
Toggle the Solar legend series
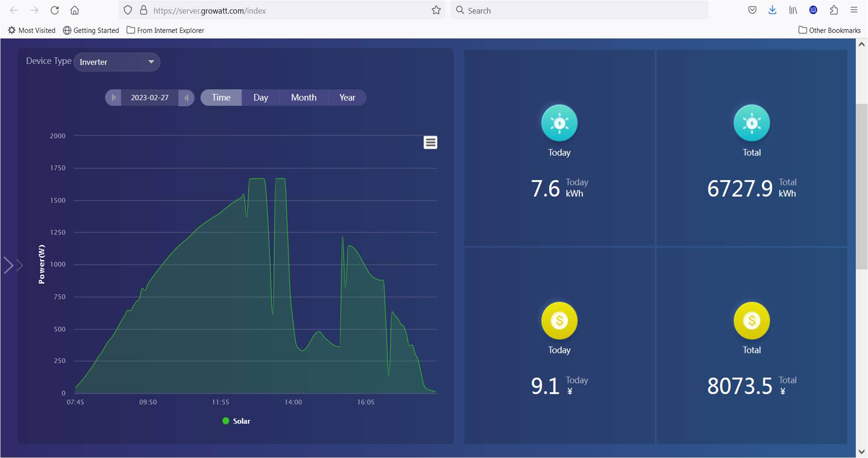click(x=236, y=421)
